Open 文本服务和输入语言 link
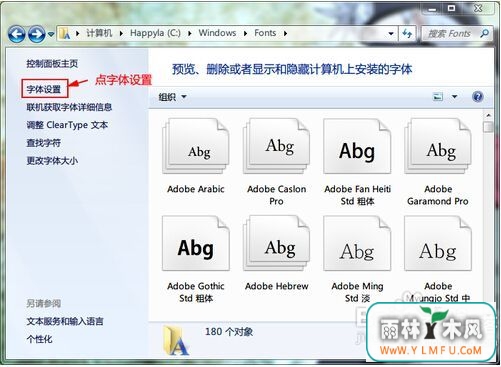The width and height of the screenshot is (501, 367). [65, 321]
